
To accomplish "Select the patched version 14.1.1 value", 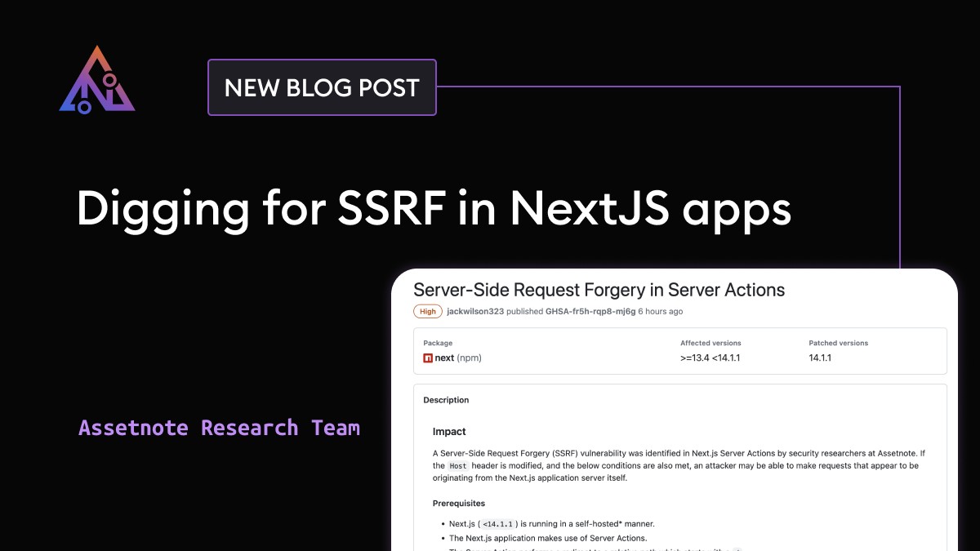I will (x=820, y=358).
